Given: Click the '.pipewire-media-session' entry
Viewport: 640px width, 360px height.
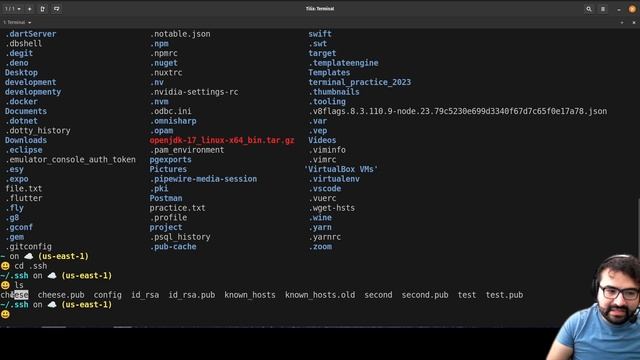Looking at the screenshot, I should pyautogui.click(x=203, y=179).
